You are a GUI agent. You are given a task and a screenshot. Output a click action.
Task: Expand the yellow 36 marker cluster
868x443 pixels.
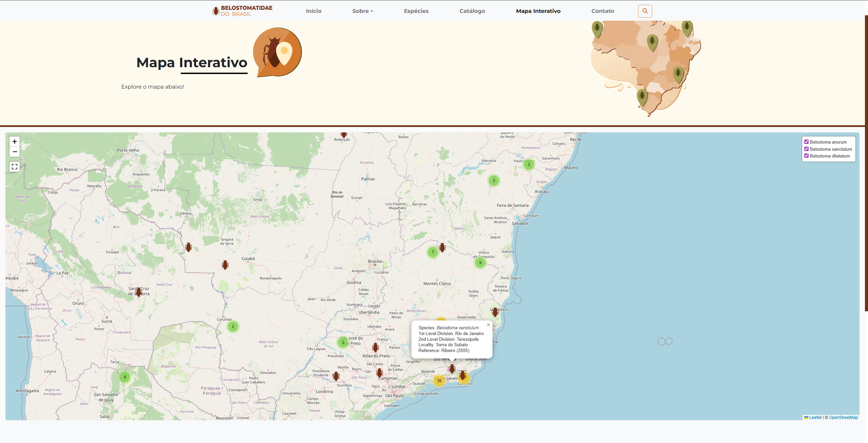click(x=439, y=381)
